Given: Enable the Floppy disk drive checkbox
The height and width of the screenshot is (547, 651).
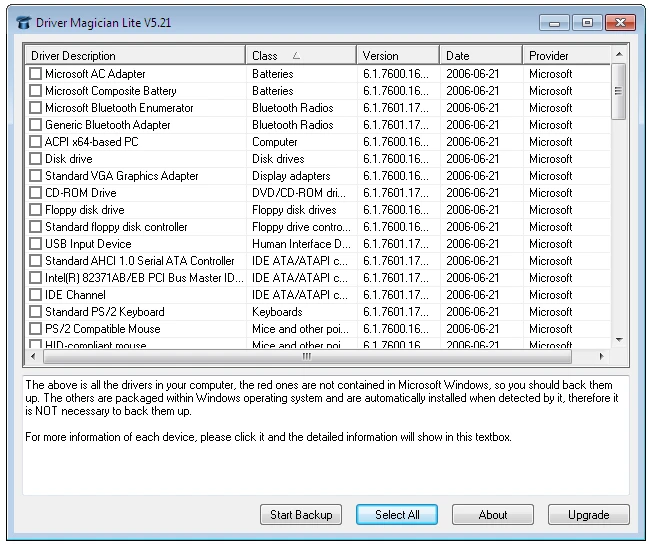Looking at the screenshot, I should (36, 210).
